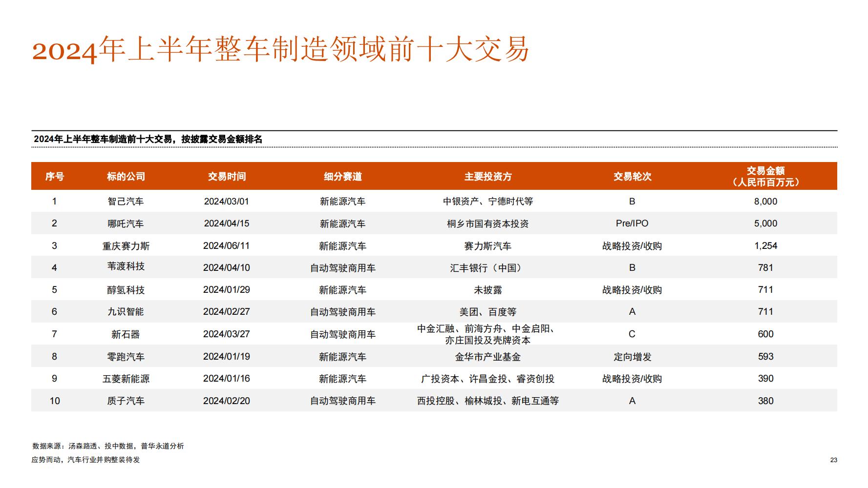This screenshot has width=868, height=488.
Task: Click amount 1,254
Action: (765, 246)
